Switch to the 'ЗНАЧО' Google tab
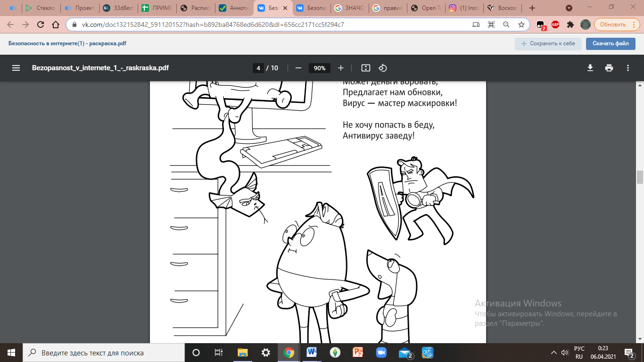 349,8
